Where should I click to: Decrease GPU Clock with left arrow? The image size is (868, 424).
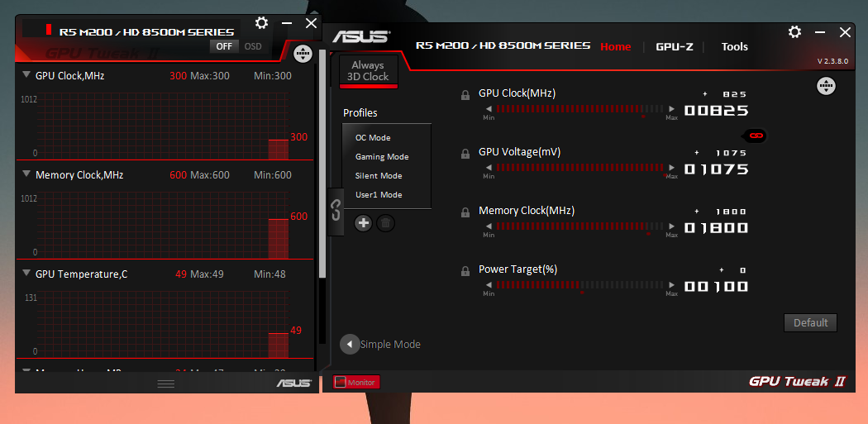489,109
